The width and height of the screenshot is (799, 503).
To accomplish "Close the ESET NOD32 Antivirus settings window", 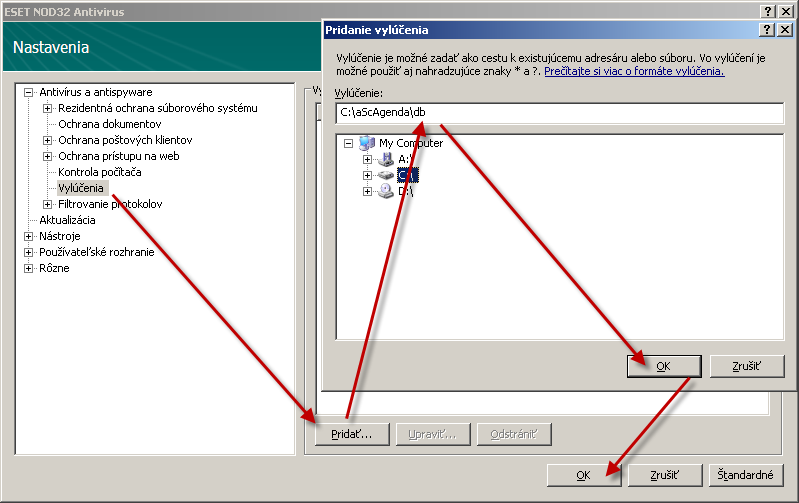I will tap(786, 12).
